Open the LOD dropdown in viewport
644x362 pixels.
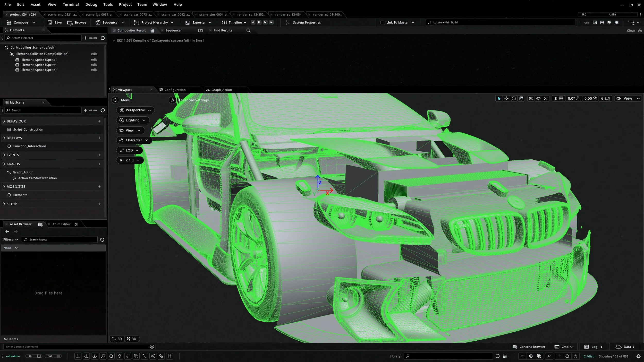(x=129, y=150)
